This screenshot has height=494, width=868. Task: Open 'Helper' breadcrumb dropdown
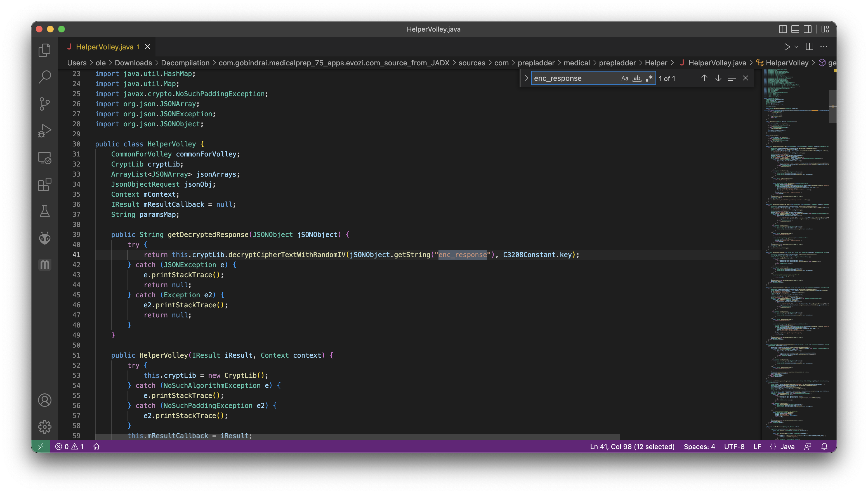pyautogui.click(x=656, y=63)
